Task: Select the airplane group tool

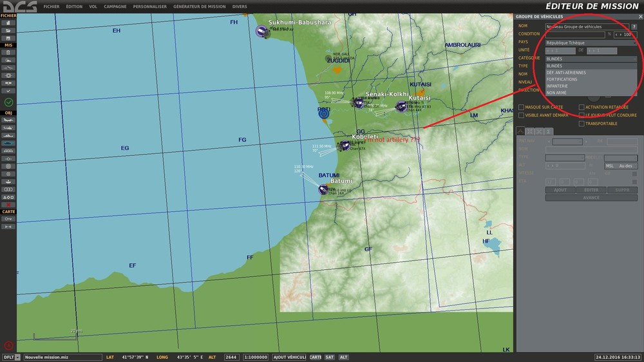Action: point(8,120)
